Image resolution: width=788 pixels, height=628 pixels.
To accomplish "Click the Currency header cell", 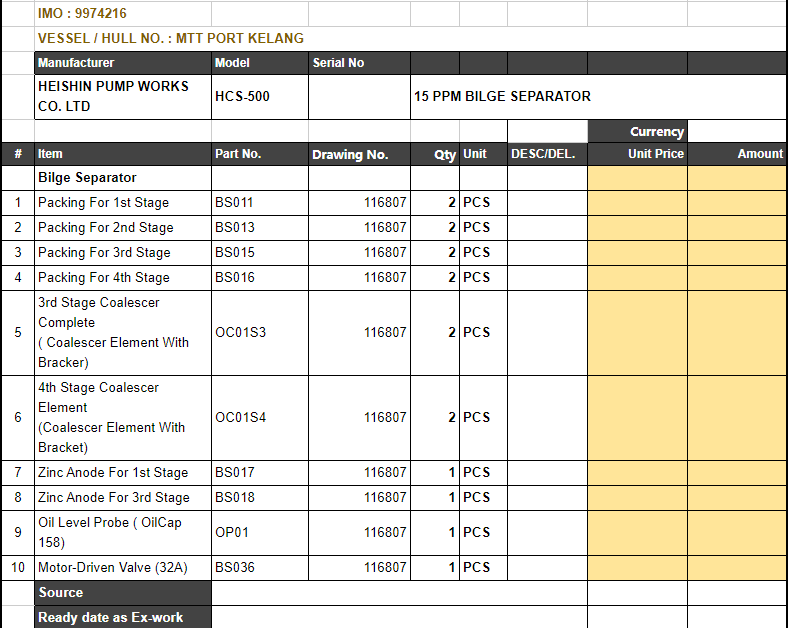I will (x=637, y=131).
